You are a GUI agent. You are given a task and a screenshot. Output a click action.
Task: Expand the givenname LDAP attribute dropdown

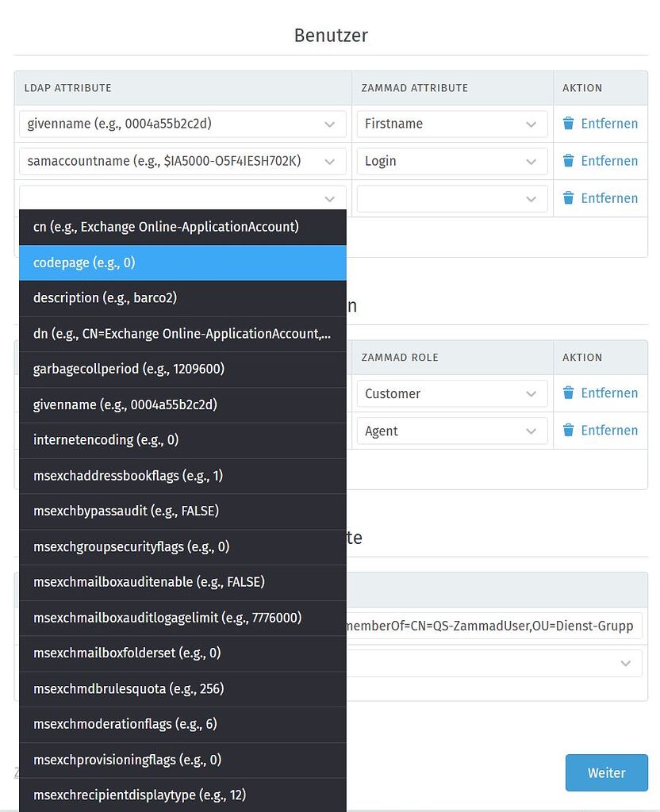point(182,124)
